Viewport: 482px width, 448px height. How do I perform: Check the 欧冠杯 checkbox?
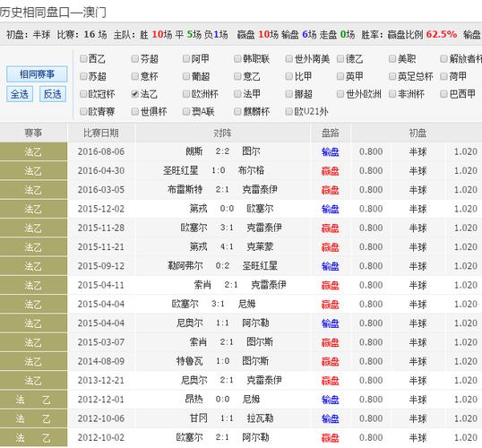tap(83, 94)
